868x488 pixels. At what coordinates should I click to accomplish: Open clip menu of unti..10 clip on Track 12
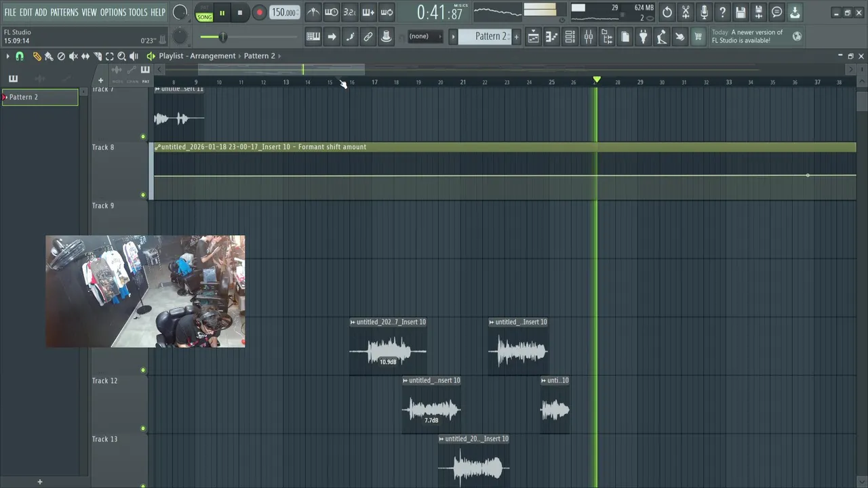[x=544, y=381]
